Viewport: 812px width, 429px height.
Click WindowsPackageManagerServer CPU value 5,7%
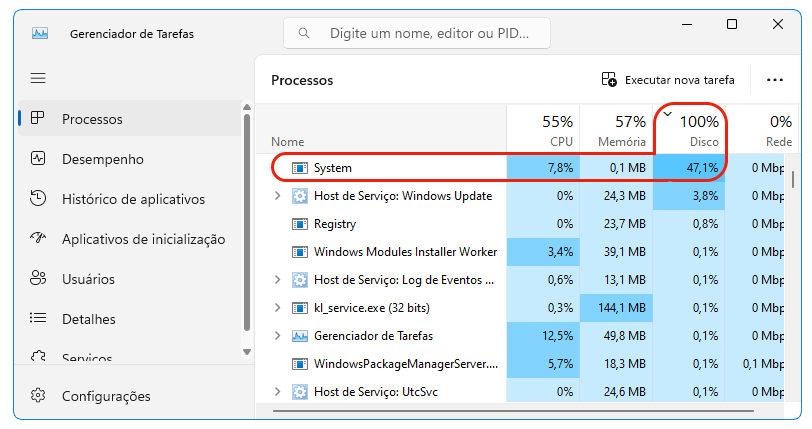pos(560,364)
